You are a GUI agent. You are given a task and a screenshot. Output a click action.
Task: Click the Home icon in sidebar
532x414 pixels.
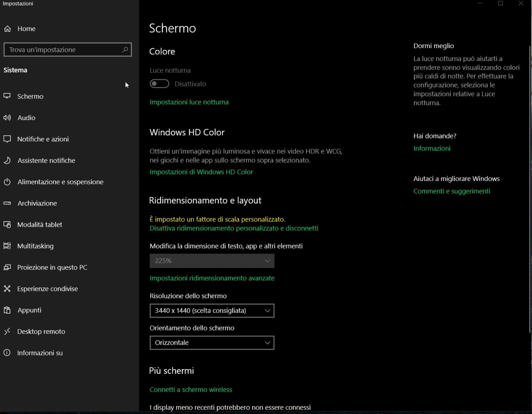point(8,29)
